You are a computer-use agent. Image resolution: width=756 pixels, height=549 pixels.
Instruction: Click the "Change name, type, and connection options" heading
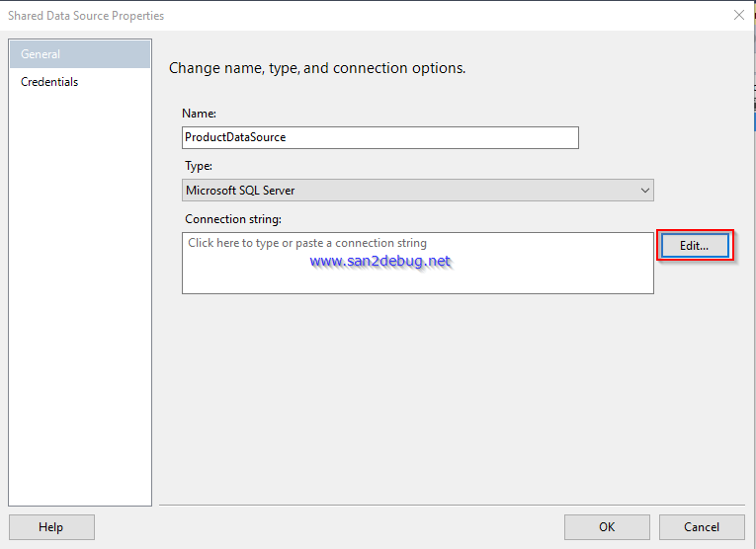pos(317,68)
